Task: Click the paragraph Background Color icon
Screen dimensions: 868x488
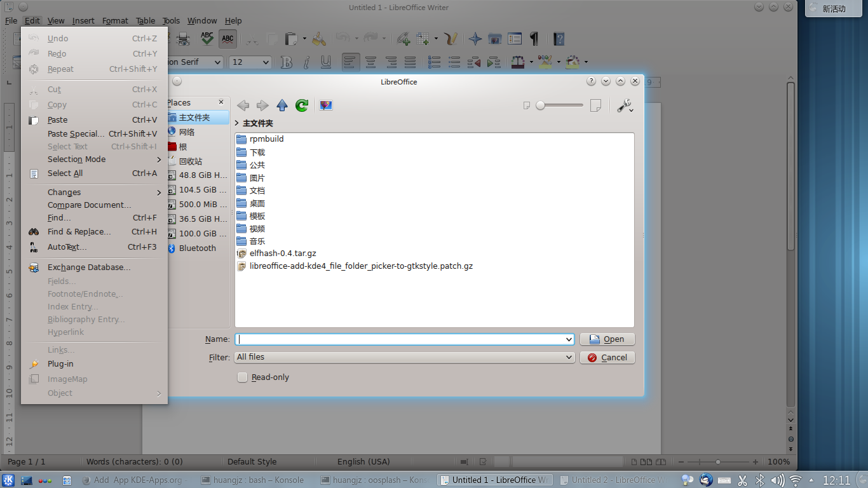Action: (x=573, y=62)
